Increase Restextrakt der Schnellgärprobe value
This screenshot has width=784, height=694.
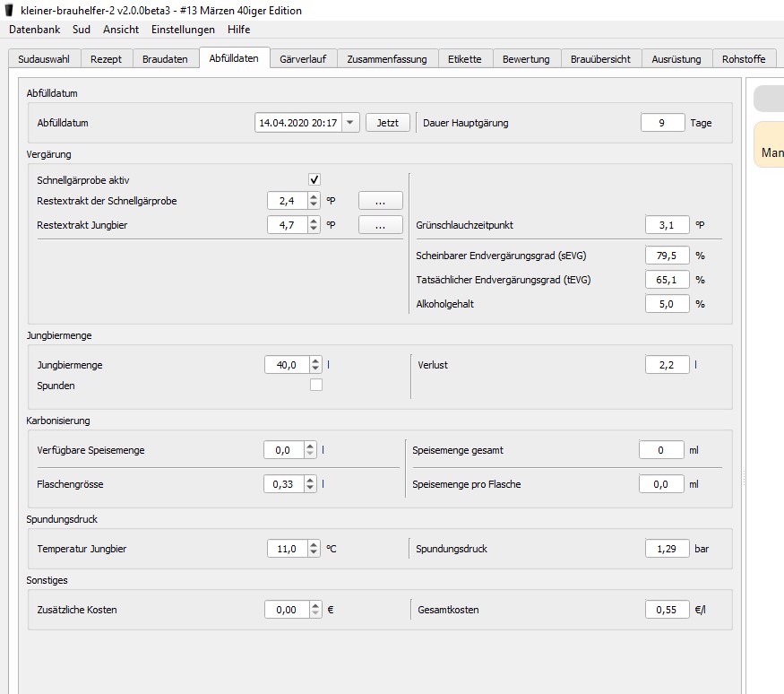314,196
